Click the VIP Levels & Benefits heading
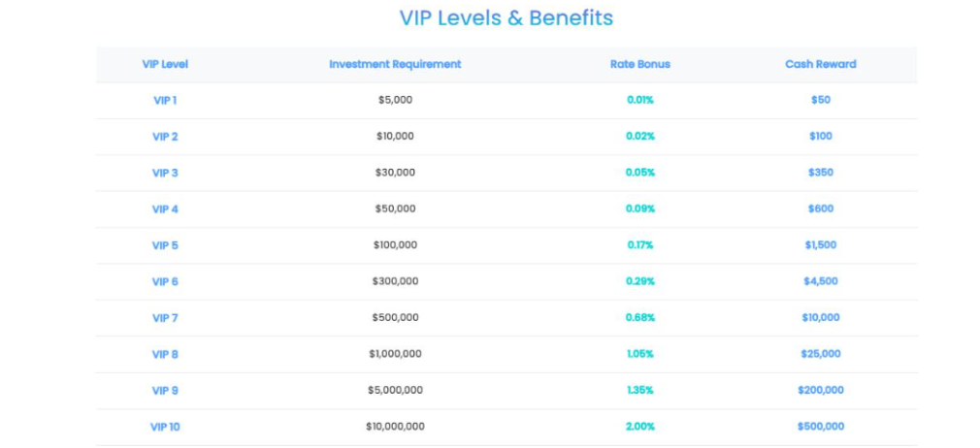Screen dimensions: 980x448 tap(506, 17)
